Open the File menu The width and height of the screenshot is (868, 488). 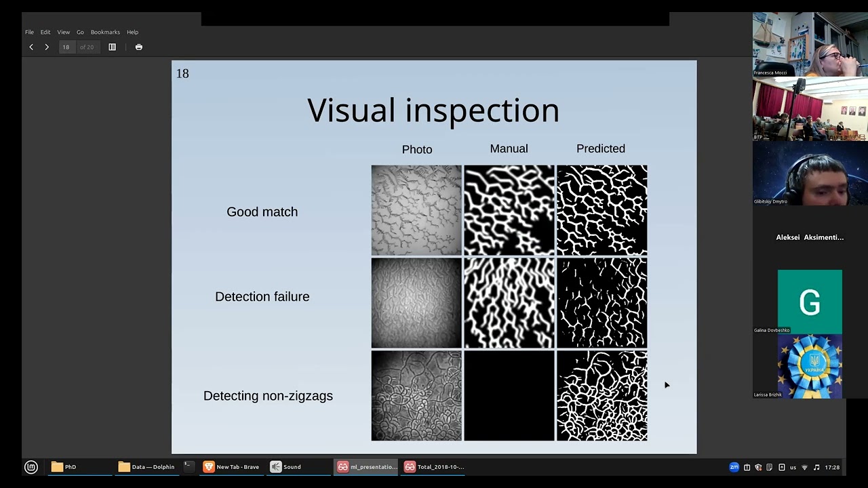click(x=29, y=32)
